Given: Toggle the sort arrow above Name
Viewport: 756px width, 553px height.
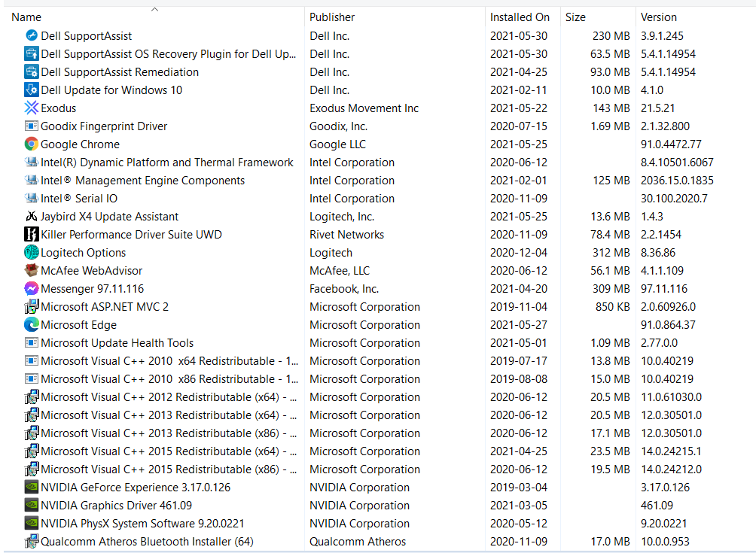Looking at the screenshot, I should click(154, 9).
